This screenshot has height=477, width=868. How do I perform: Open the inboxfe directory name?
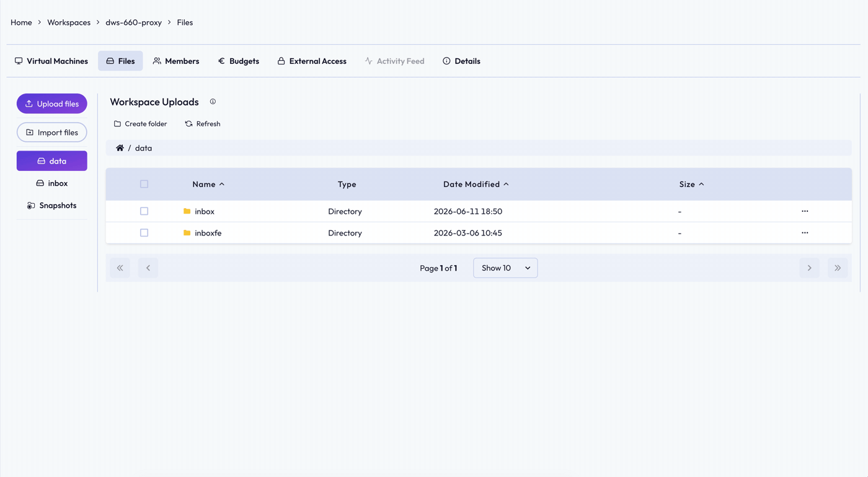coord(208,233)
